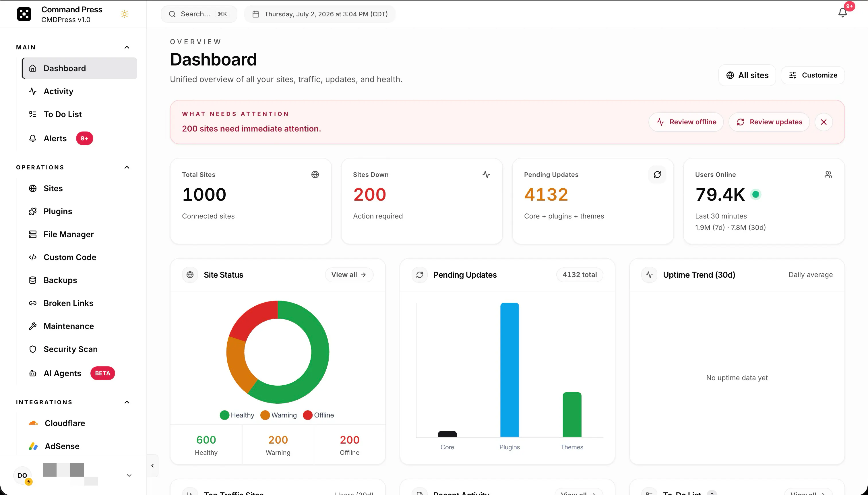The image size is (868, 495).
Task: Click the AdSense logo icon in sidebar
Action: point(33,446)
